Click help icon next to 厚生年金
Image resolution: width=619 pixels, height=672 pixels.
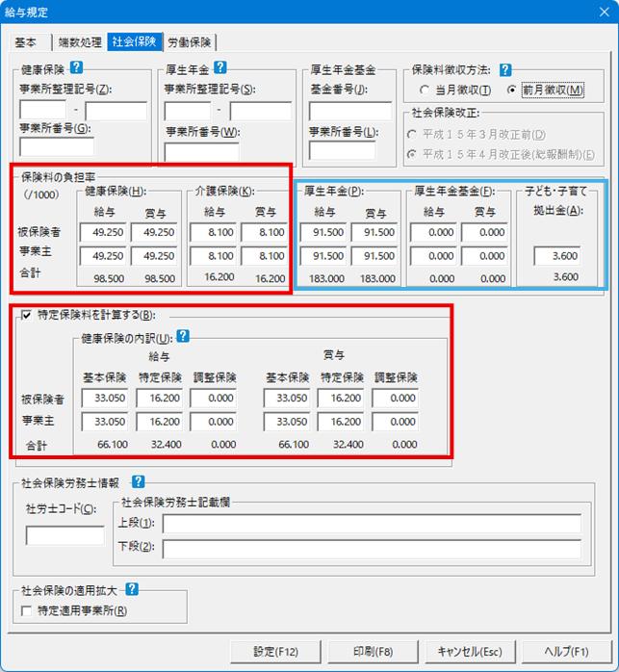click(x=219, y=68)
